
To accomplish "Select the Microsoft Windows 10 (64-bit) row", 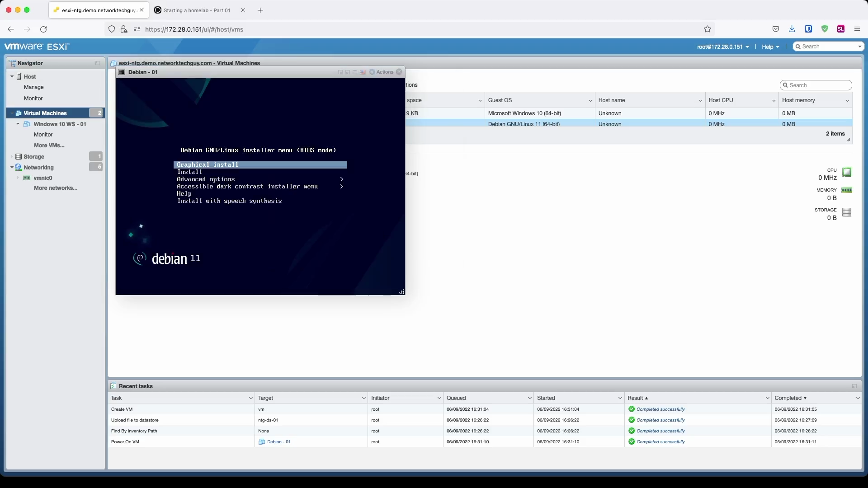I will [x=629, y=113].
